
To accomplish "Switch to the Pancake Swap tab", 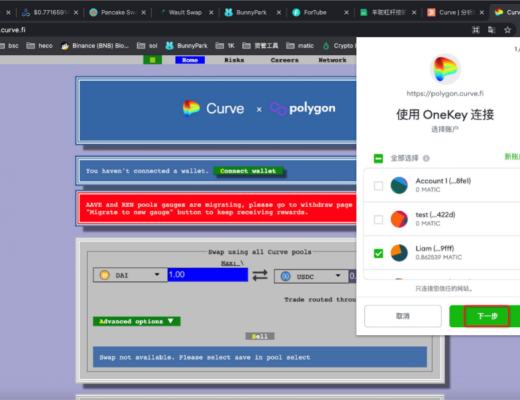I will (x=114, y=13).
